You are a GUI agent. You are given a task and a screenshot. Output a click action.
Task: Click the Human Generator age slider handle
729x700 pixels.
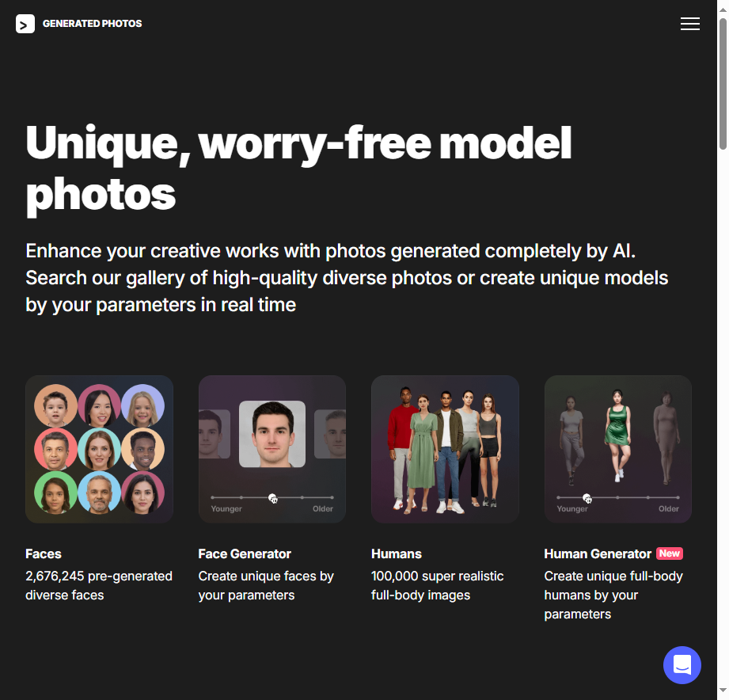click(587, 498)
